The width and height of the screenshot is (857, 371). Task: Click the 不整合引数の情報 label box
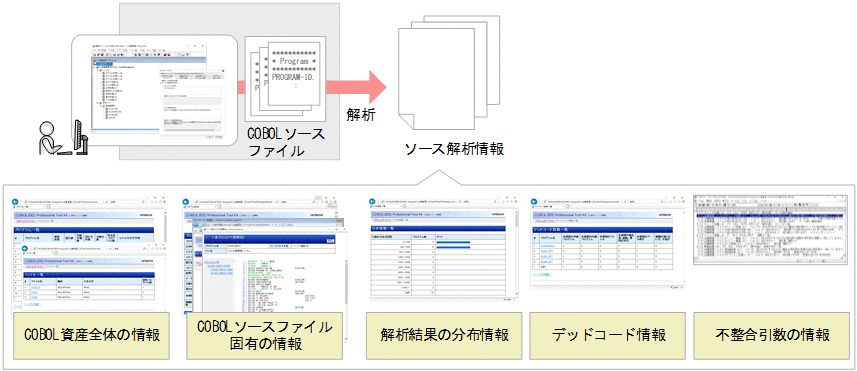pyautogui.click(x=772, y=335)
